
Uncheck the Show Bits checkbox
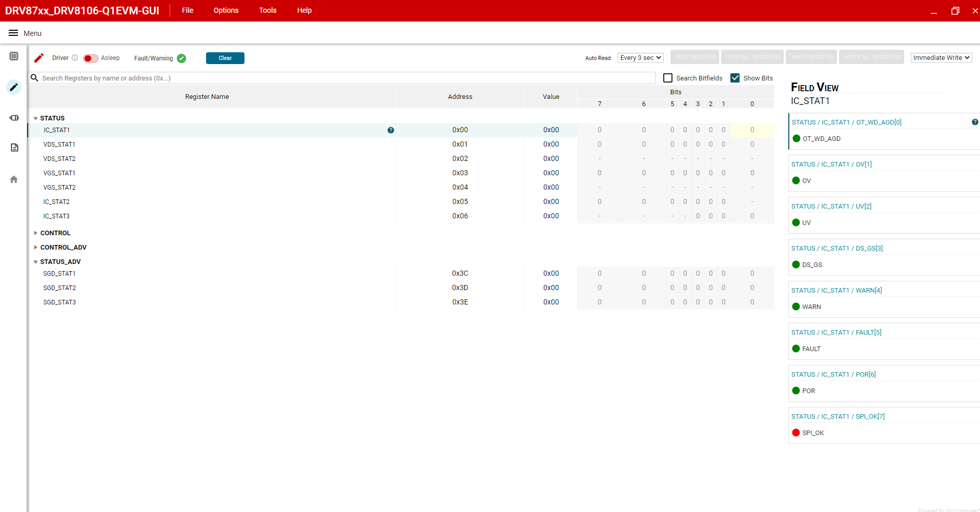(x=735, y=78)
